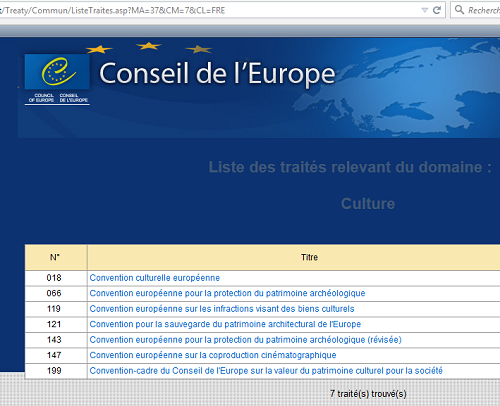Open the address bar history dropdown arrow
This screenshot has height=406, width=500.
[425, 10]
